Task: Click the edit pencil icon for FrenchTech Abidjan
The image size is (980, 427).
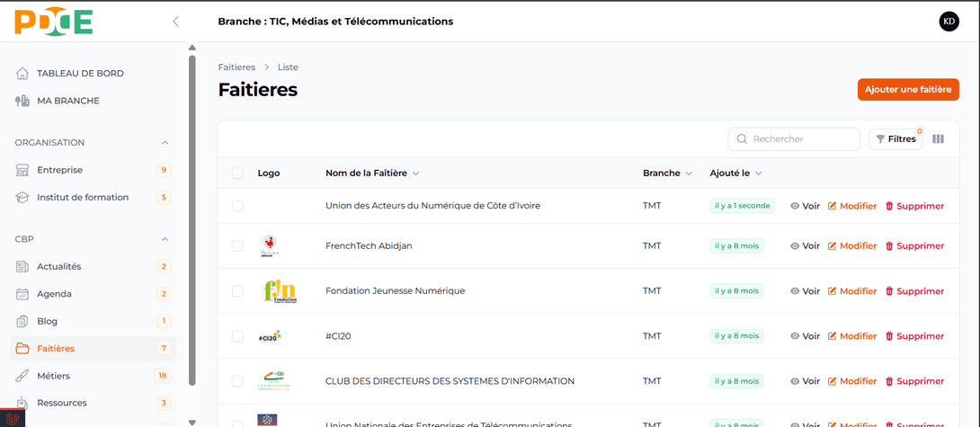Action: point(832,246)
